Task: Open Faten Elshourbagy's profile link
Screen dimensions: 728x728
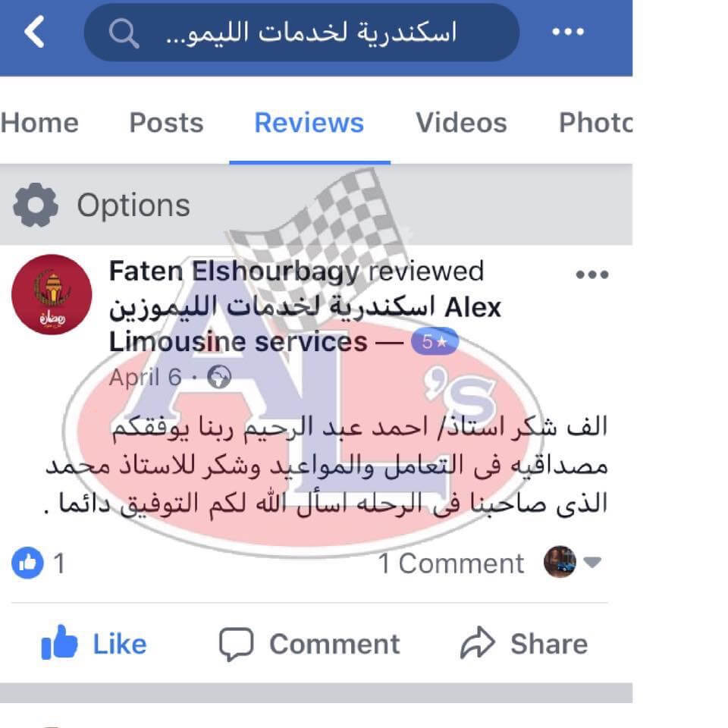Action: click(234, 271)
